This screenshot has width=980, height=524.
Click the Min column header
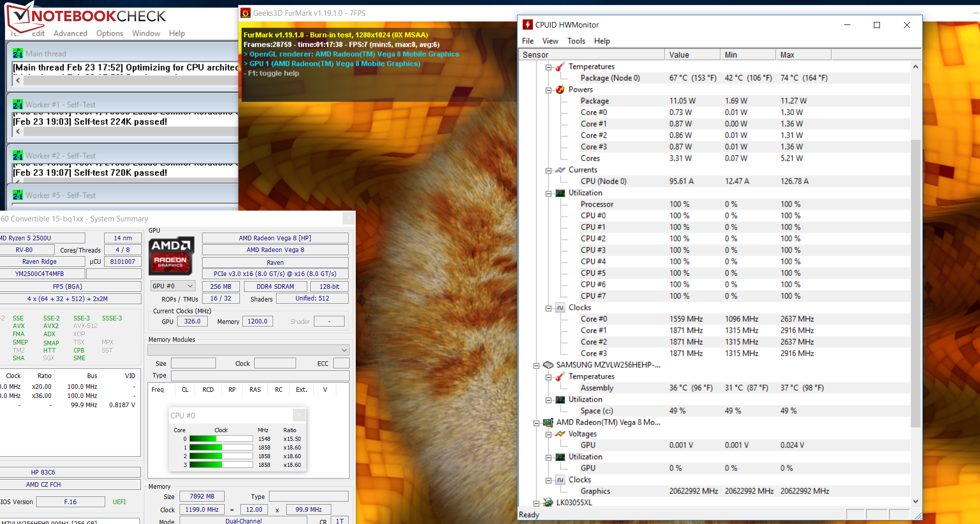tap(748, 55)
